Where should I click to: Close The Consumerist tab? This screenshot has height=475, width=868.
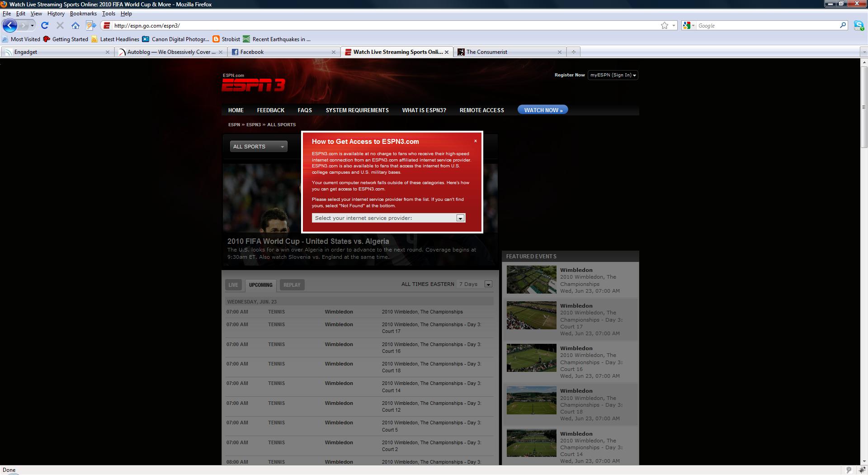click(560, 52)
